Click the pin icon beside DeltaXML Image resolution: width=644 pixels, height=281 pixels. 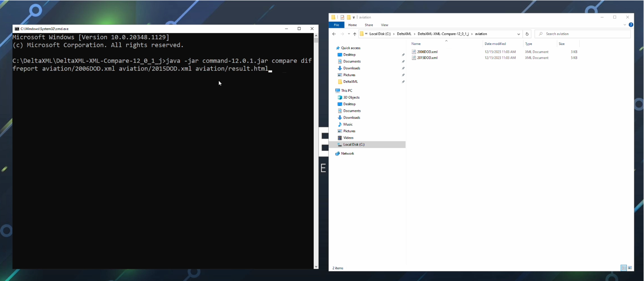(x=403, y=81)
